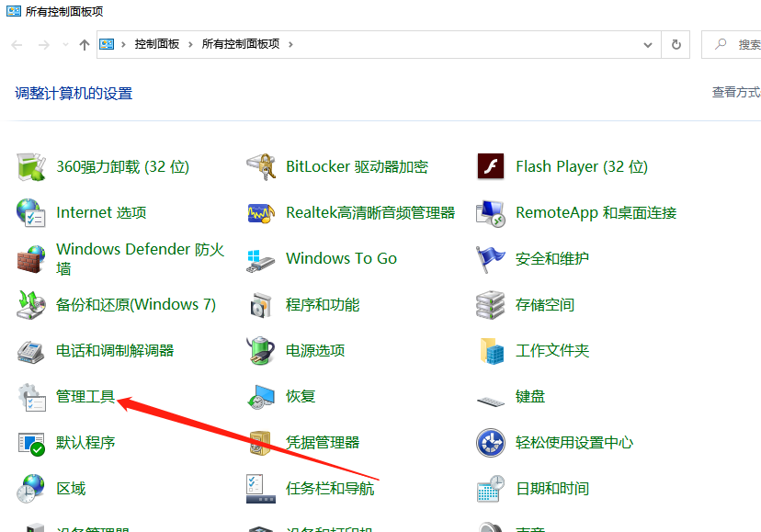Open the 备份和还原 icon
761x532 pixels.
[31, 305]
